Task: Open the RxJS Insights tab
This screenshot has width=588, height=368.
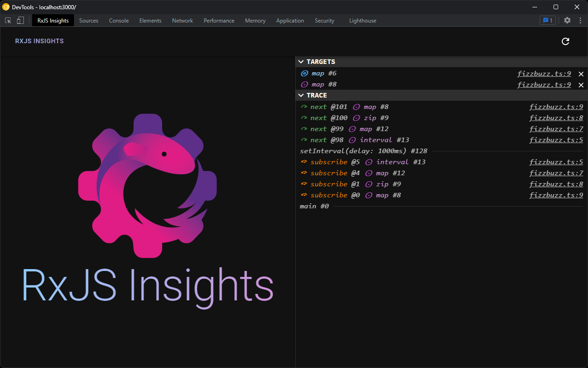Action: [53, 21]
